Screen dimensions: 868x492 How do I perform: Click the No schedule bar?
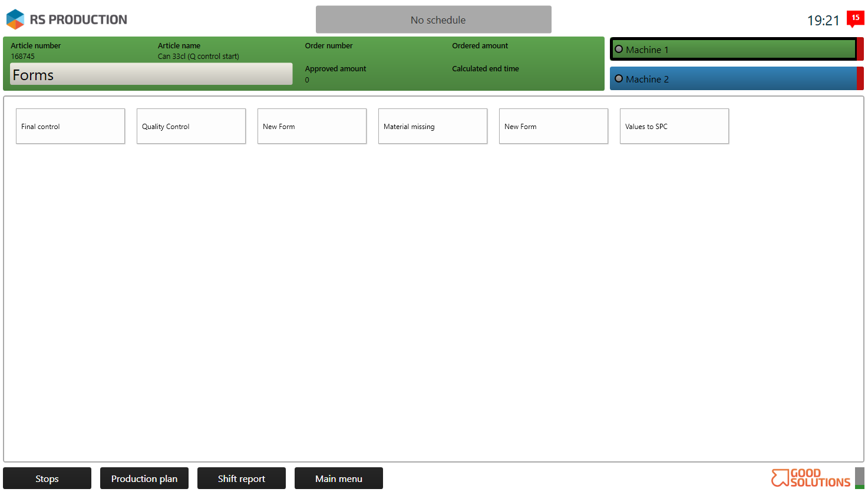click(434, 20)
